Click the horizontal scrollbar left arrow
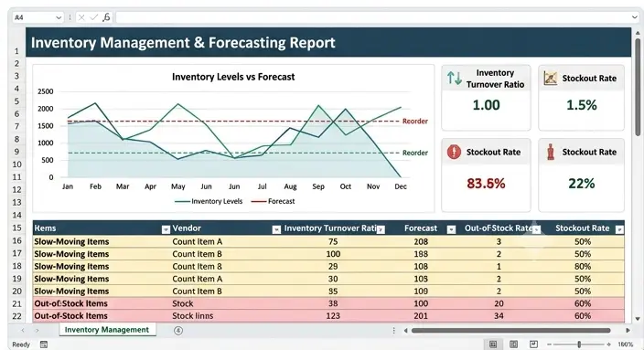The height and width of the screenshot is (350, 644). pyautogui.click(x=406, y=330)
